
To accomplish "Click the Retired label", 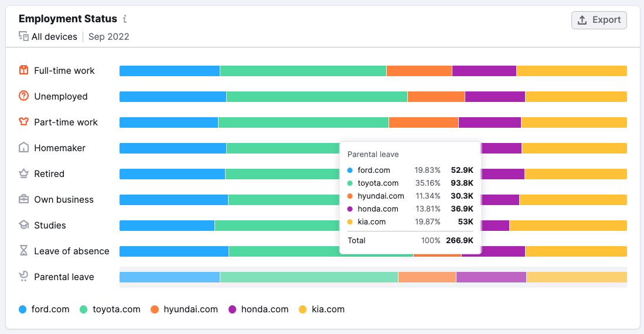I will pyautogui.click(x=49, y=174).
